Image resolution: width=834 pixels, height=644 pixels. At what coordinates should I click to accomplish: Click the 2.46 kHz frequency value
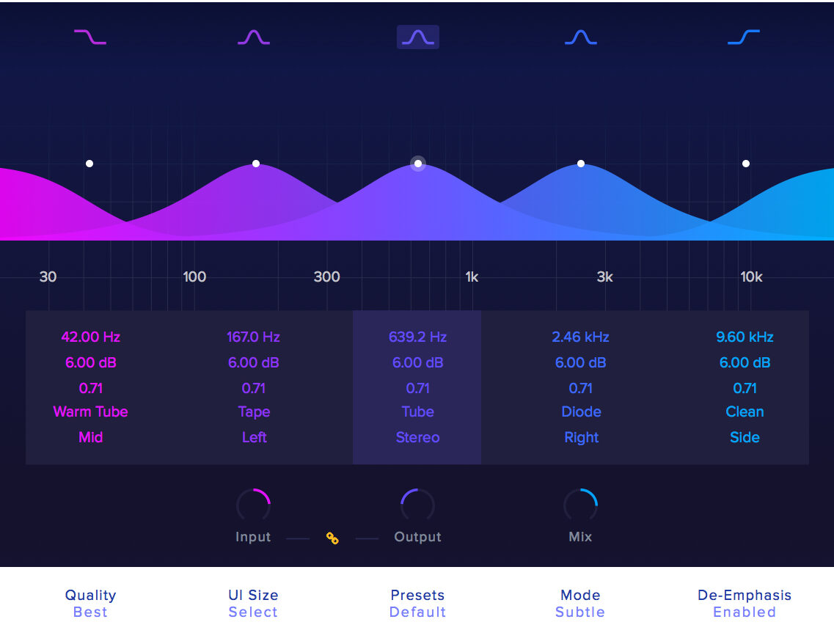click(x=580, y=337)
